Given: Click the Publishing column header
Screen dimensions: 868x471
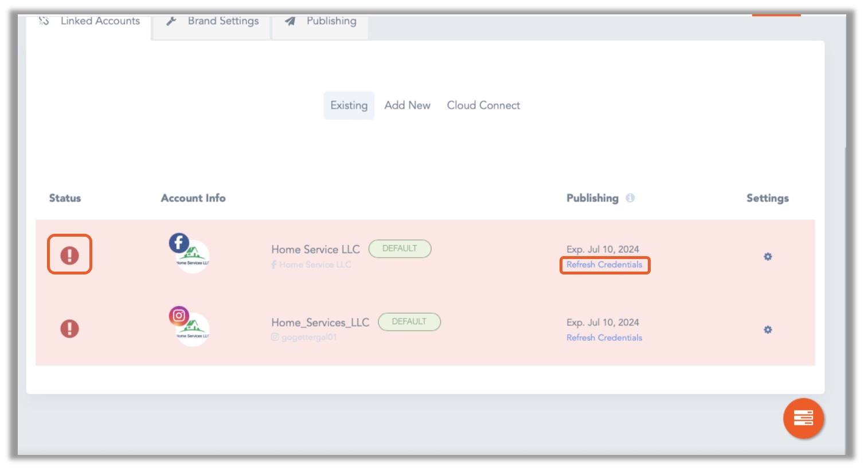Looking at the screenshot, I should pyautogui.click(x=592, y=198).
